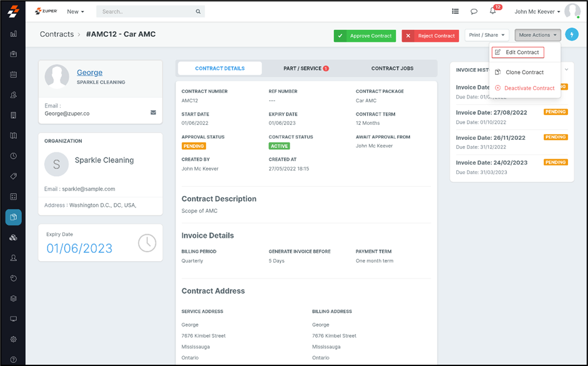The image size is (588, 366).
Task: Click the blue lightning bolt quick action icon
Action: [x=571, y=36]
